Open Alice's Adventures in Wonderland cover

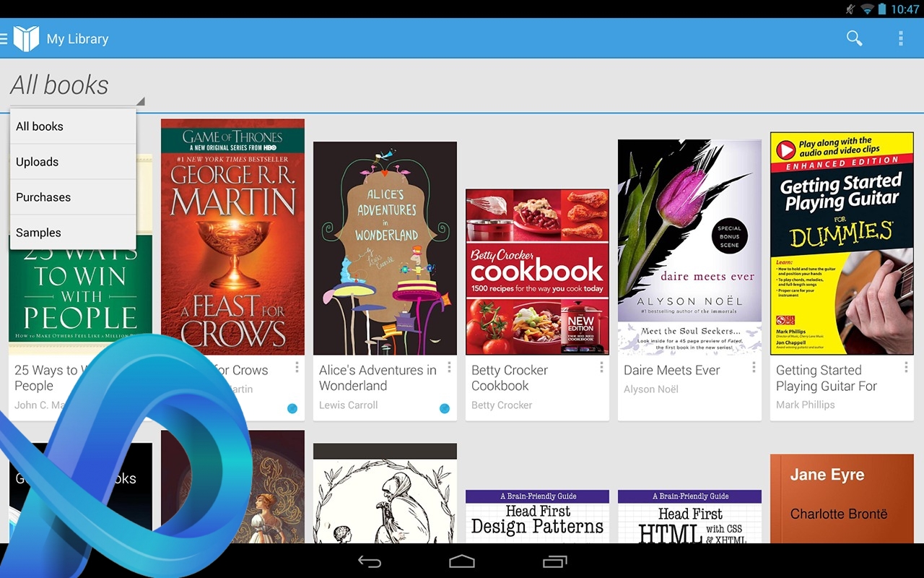(385, 249)
